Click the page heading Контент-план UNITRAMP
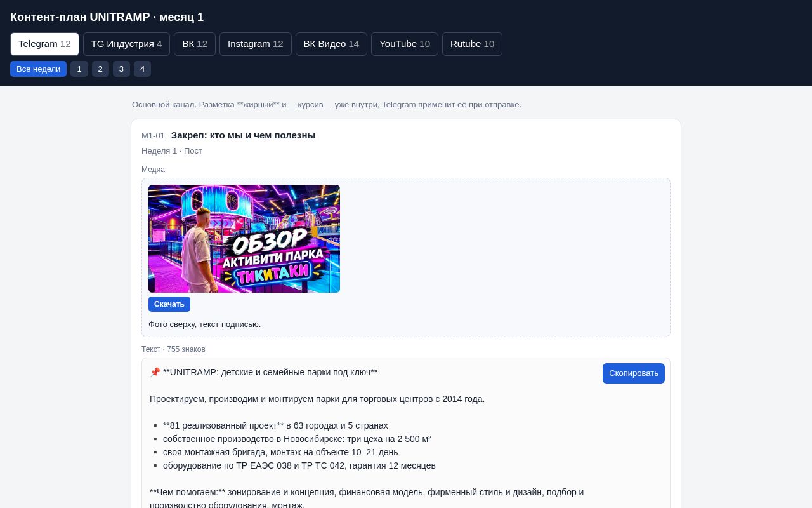Image resolution: width=812 pixels, height=508 pixels. [x=107, y=17]
